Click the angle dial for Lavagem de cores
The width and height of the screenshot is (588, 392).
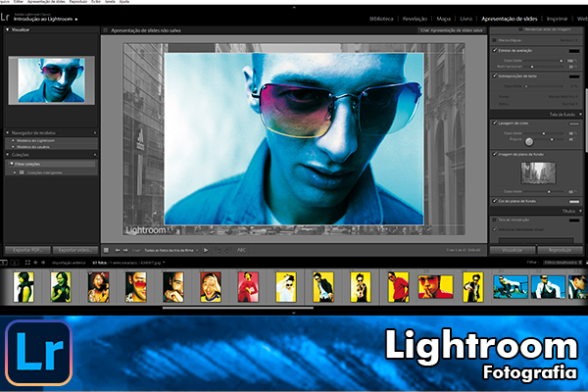(529, 142)
